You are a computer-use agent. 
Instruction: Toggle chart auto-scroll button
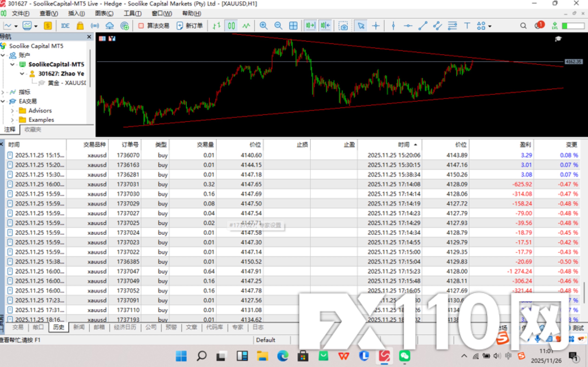pos(310,26)
